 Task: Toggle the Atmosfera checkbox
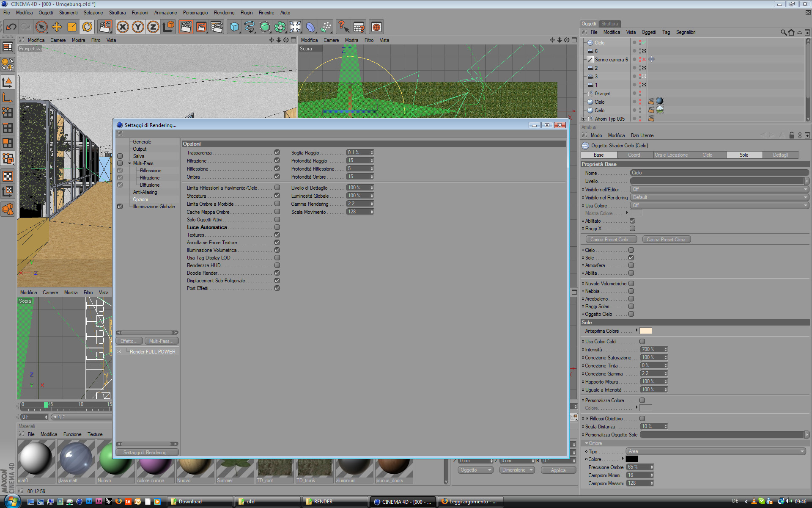coord(631,265)
